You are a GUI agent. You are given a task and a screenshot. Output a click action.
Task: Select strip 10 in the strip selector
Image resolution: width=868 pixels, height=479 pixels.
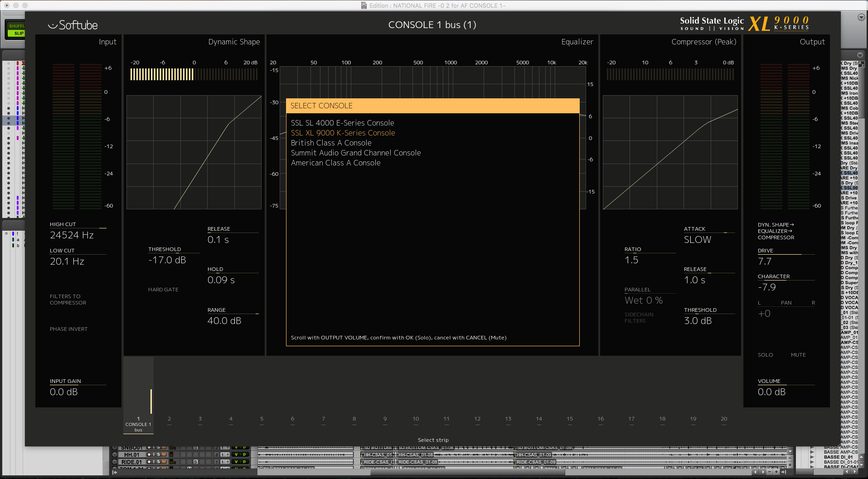tap(415, 419)
